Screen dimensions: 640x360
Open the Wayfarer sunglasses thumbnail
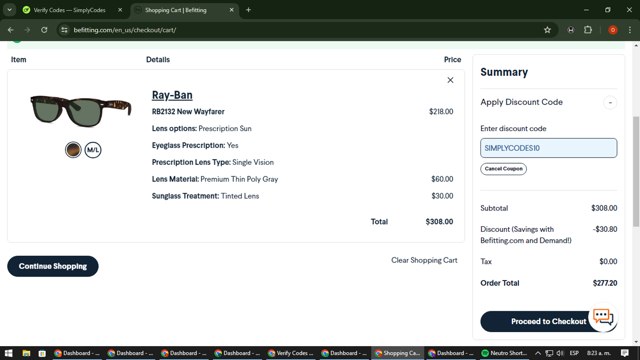pyautogui.click(x=80, y=111)
